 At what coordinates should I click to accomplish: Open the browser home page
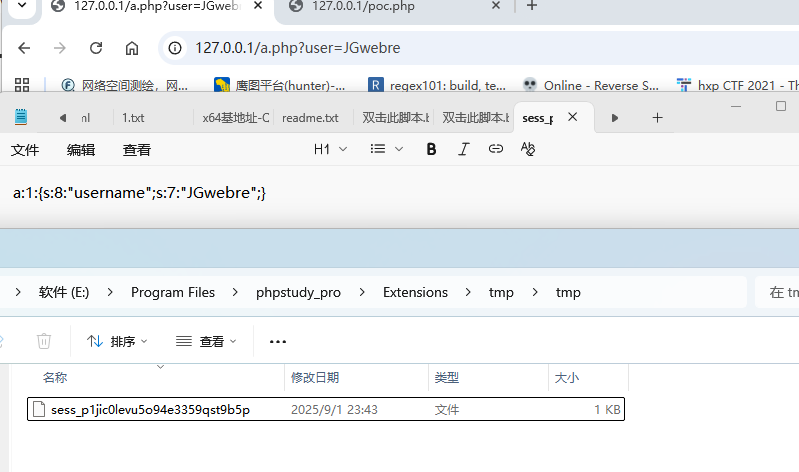click(132, 48)
